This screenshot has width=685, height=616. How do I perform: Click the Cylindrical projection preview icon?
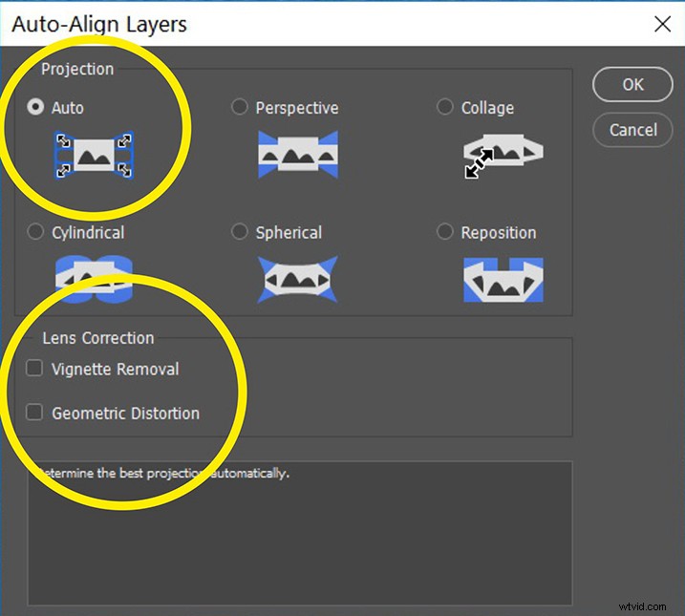point(94,280)
